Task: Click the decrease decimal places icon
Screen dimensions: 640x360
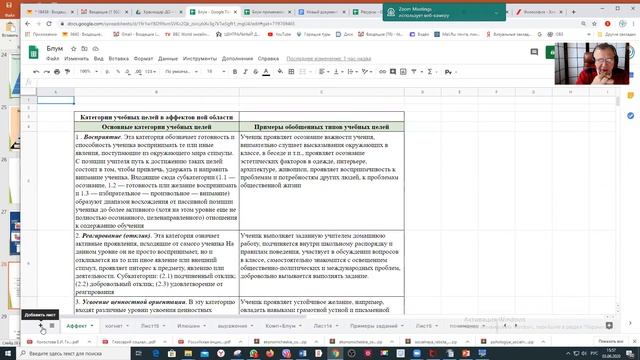Action: point(128,72)
